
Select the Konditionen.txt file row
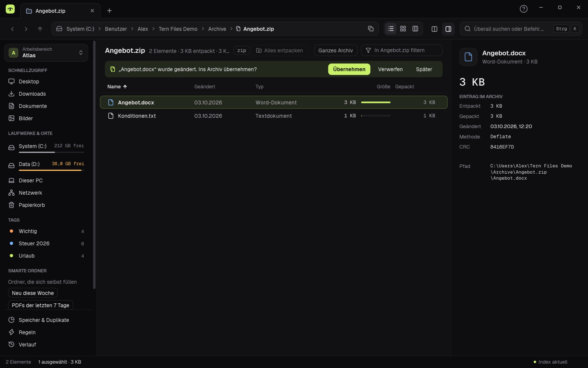click(x=274, y=116)
